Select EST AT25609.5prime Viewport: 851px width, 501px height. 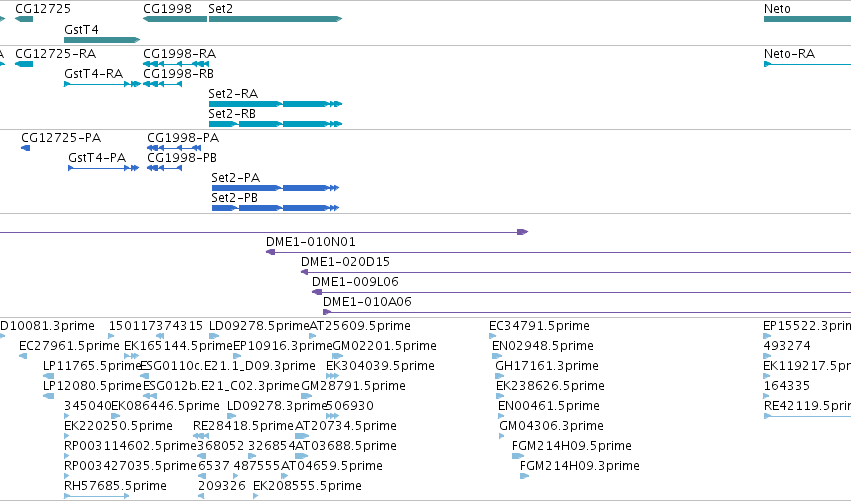(x=360, y=326)
